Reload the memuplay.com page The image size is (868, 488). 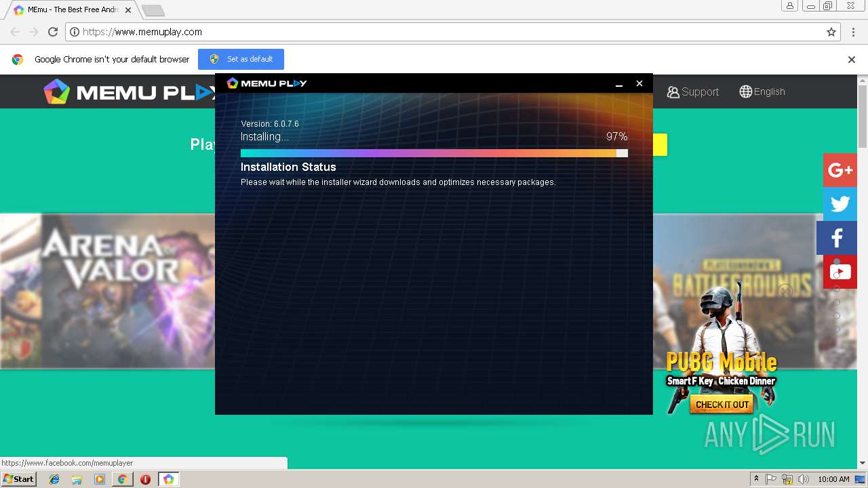53,32
